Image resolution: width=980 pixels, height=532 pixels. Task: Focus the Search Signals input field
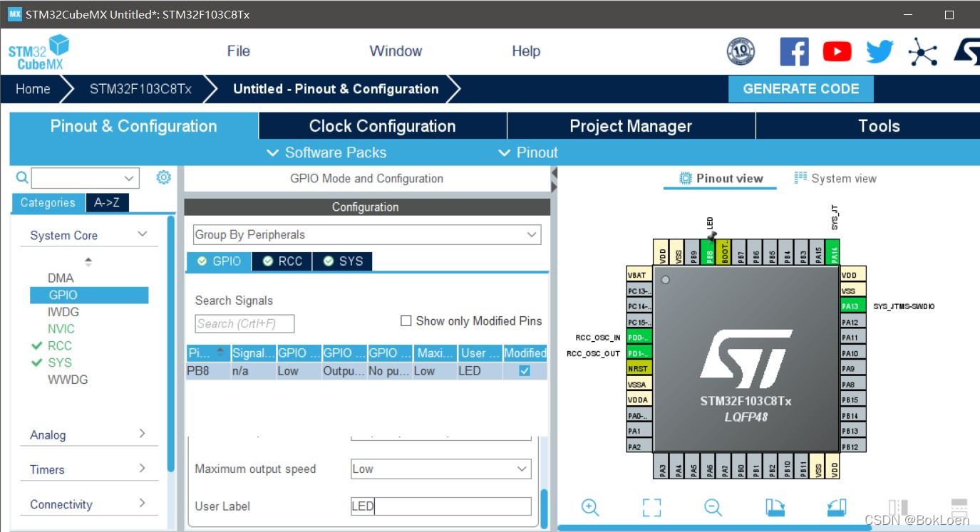244,324
